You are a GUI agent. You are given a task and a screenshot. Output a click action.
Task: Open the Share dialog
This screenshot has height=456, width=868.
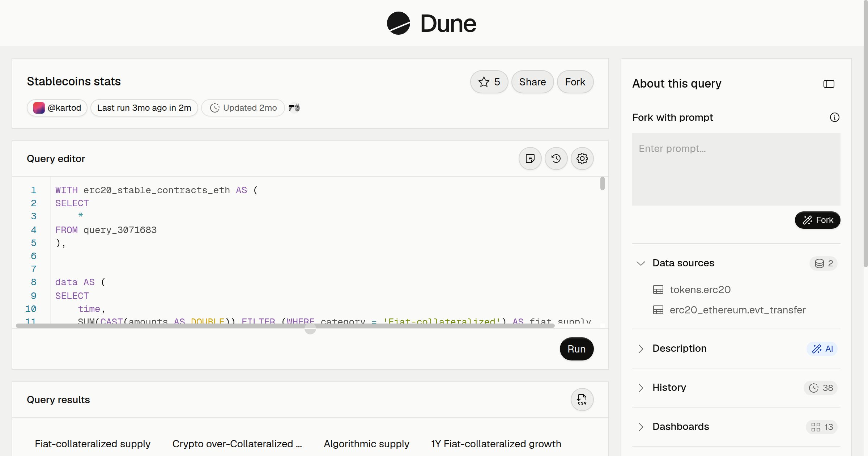(x=532, y=82)
